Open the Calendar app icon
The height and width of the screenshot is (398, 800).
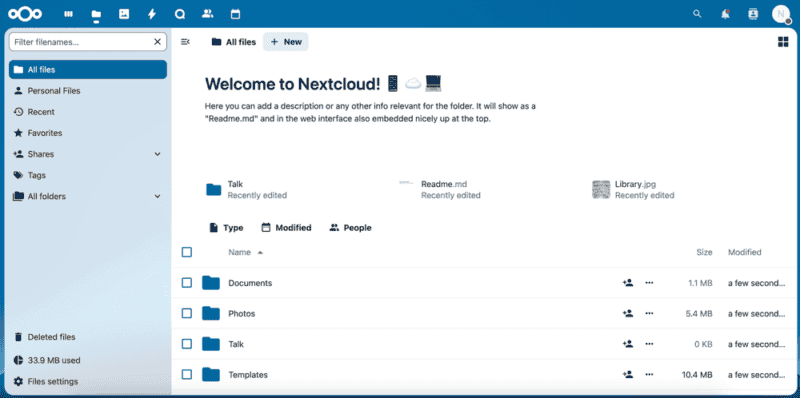click(x=235, y=14)
